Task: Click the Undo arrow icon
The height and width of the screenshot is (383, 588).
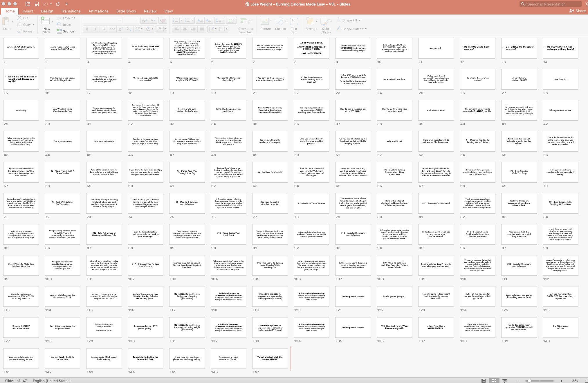Action: pyautogui.click(x=46, y=4)
